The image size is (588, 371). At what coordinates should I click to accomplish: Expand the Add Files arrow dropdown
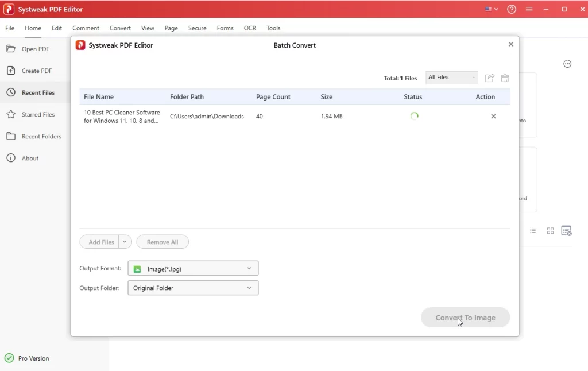(x=125, y=242)
